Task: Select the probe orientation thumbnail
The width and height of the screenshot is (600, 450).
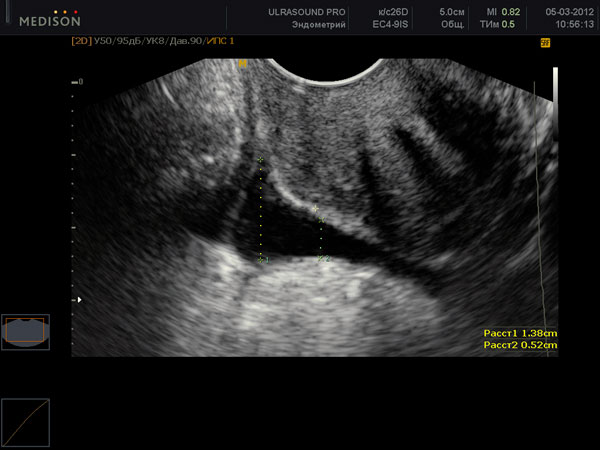Action: [25, 332]
